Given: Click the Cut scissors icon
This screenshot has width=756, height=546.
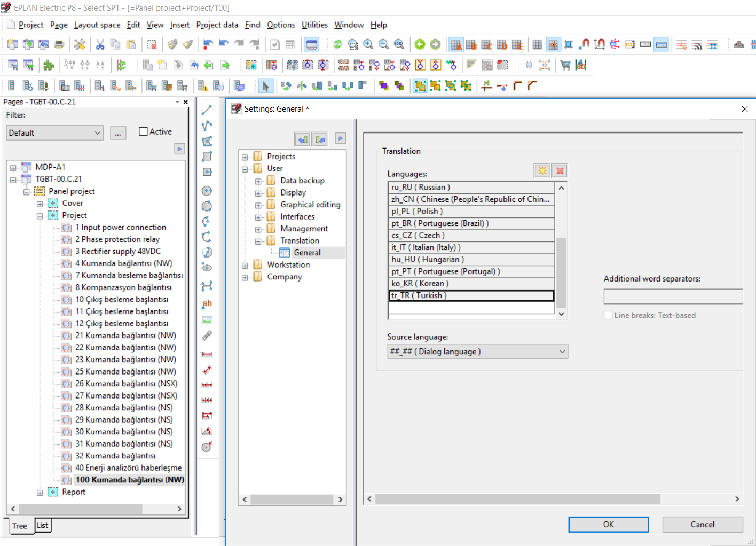Looking at the screenshot, I should pos(100,44).
